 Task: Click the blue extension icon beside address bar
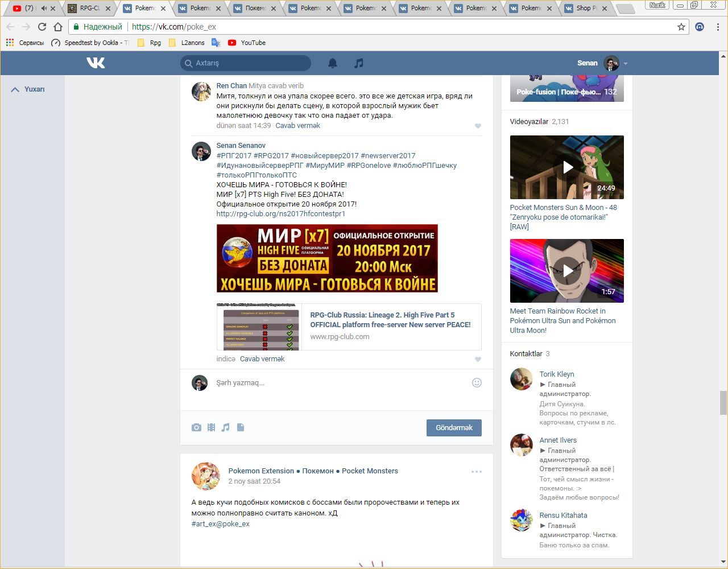(x=700, y=27)
